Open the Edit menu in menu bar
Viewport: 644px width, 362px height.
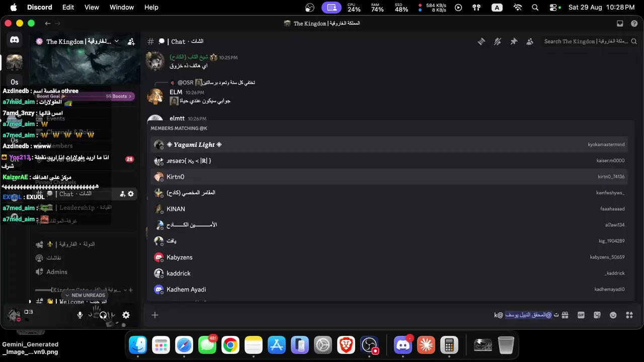click(x=68, y=7)
